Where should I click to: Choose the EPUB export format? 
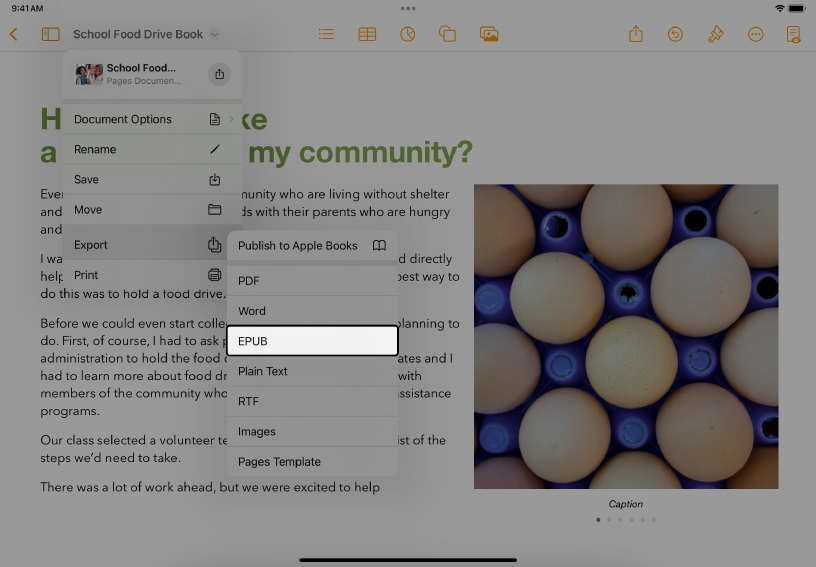pos(312,341)
